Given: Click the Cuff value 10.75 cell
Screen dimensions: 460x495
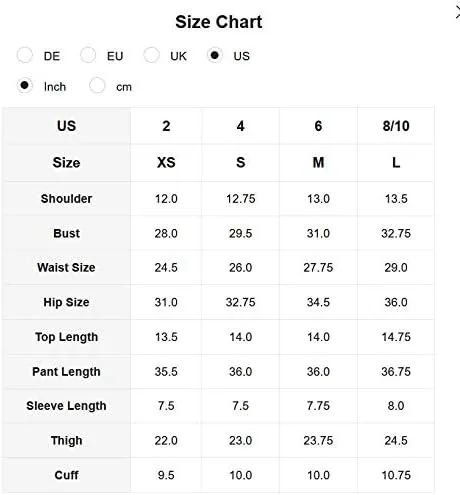Looking at the screenshot, I should click(396, 475).
